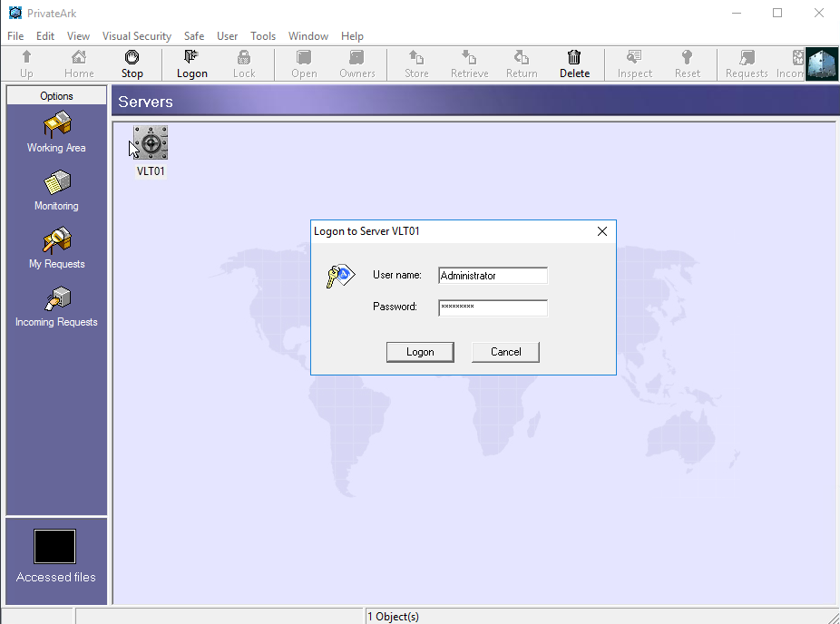Viewport: 840px width, 624px height.
Task: Click the Password input field
Action: coord(493,307)
